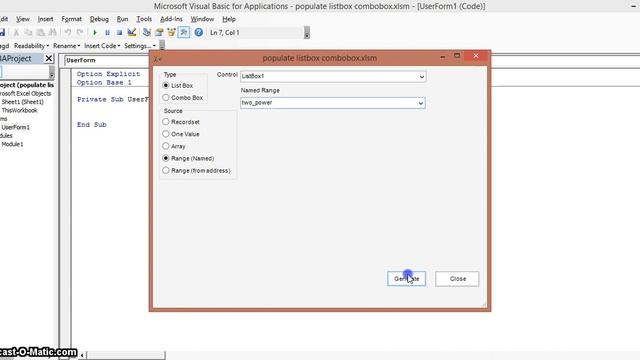640x360 pixels.
Task: Toggle Design Mode icon
Action: 131,32
